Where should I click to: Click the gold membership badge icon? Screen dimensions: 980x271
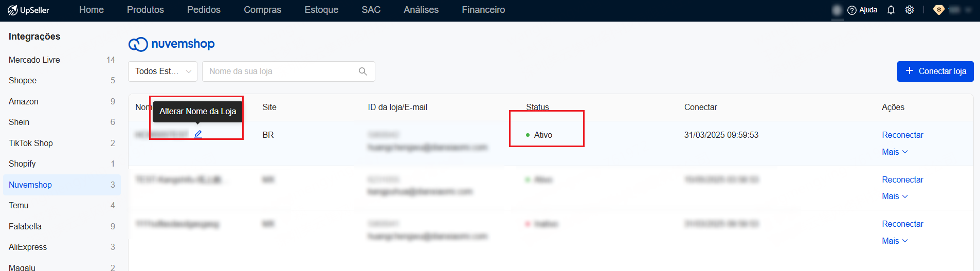pos(938,10)
